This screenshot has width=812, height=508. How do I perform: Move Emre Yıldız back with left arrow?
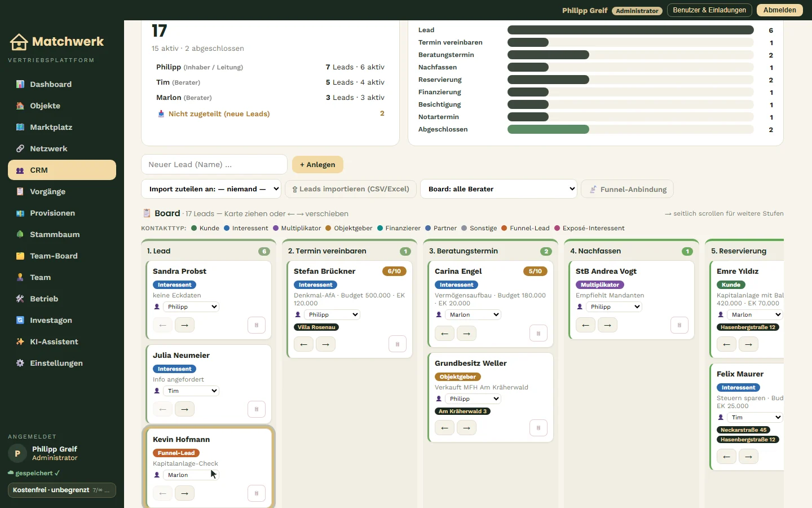tap(726, 344)
